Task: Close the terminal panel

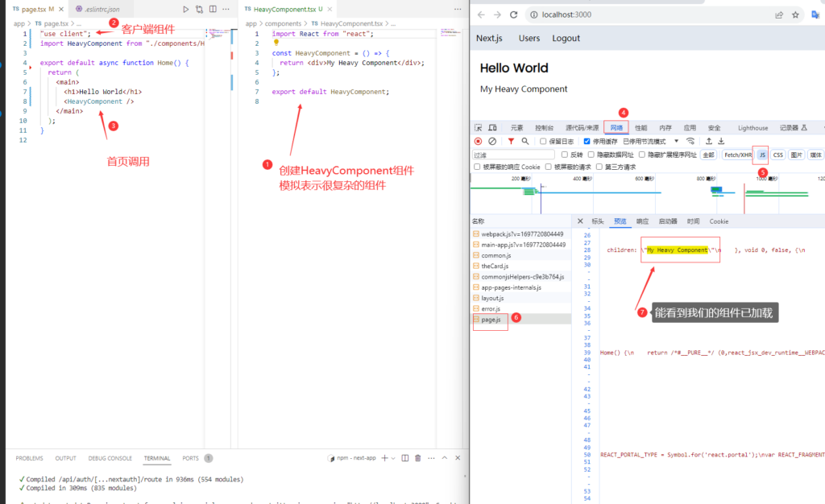Action: pyautogui.click(x=458, y=458)
